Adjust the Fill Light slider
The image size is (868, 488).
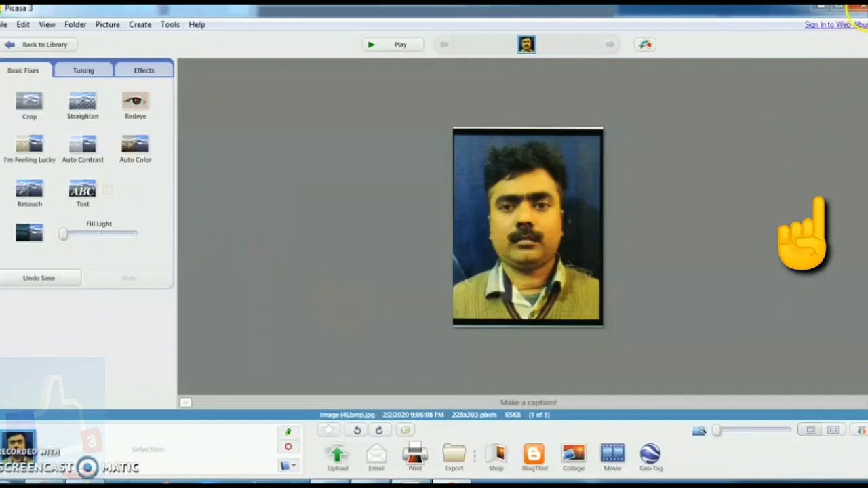(x=99, y=234)
